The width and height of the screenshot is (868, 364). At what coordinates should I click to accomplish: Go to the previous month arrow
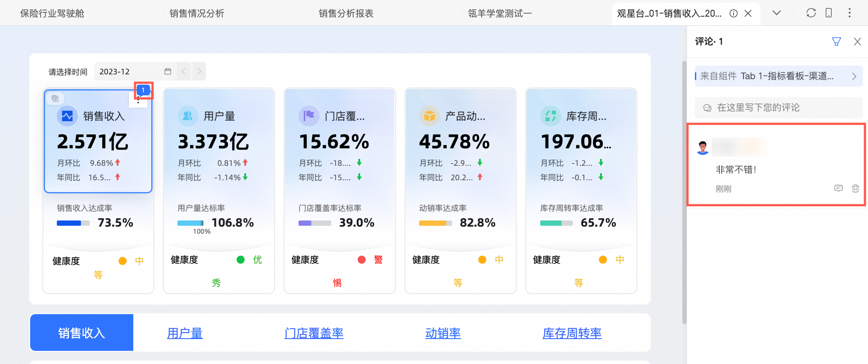click(184, 71)
